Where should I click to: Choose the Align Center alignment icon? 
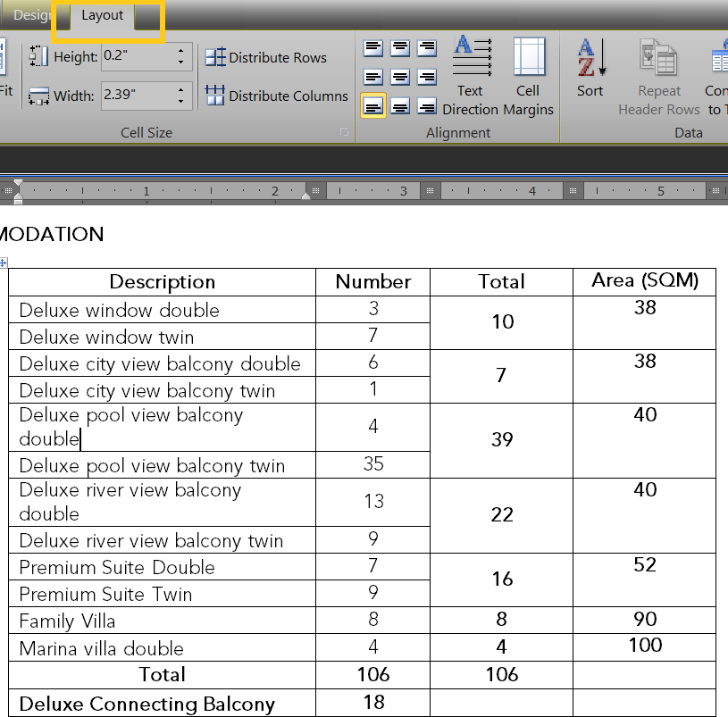400,77
